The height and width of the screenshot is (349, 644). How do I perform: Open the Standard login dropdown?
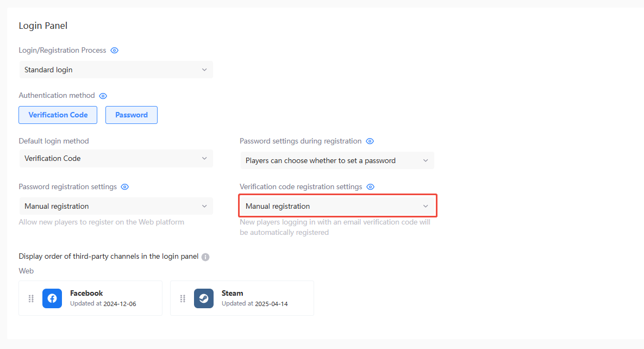116,70
